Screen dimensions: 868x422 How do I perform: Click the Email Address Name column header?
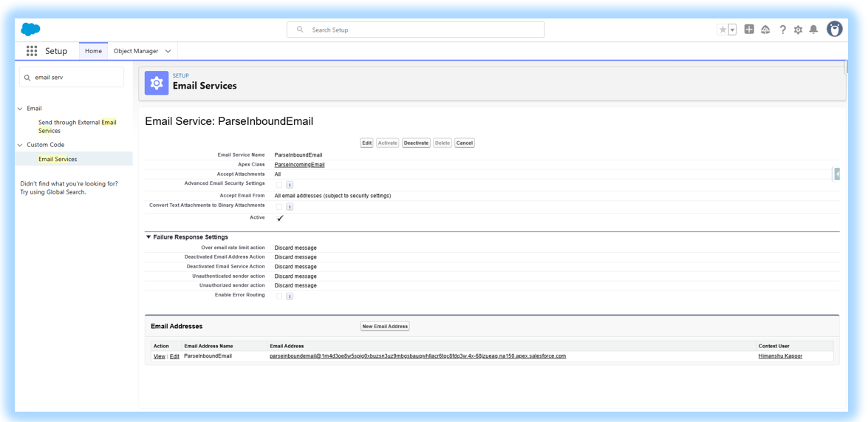coord(209,346)
